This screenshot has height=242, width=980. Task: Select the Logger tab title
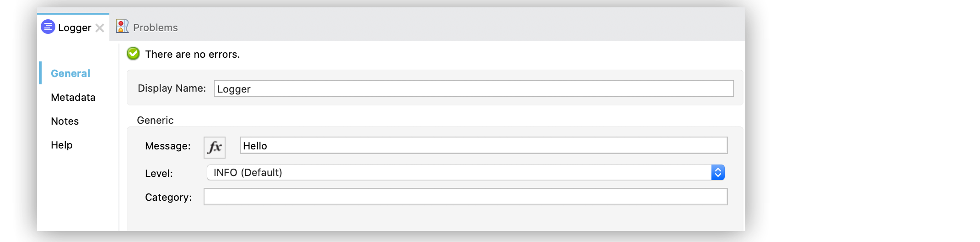pos(75,28)
